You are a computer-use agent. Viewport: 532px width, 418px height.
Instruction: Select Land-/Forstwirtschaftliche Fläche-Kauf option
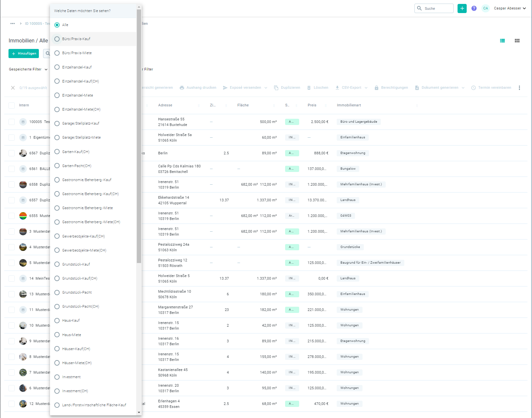coord(57,405)
